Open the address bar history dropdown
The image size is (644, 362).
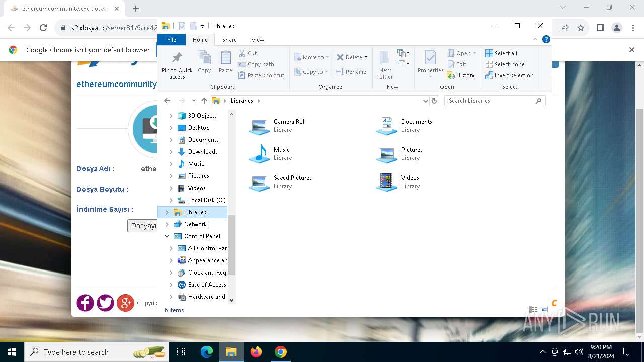point(426,101)
